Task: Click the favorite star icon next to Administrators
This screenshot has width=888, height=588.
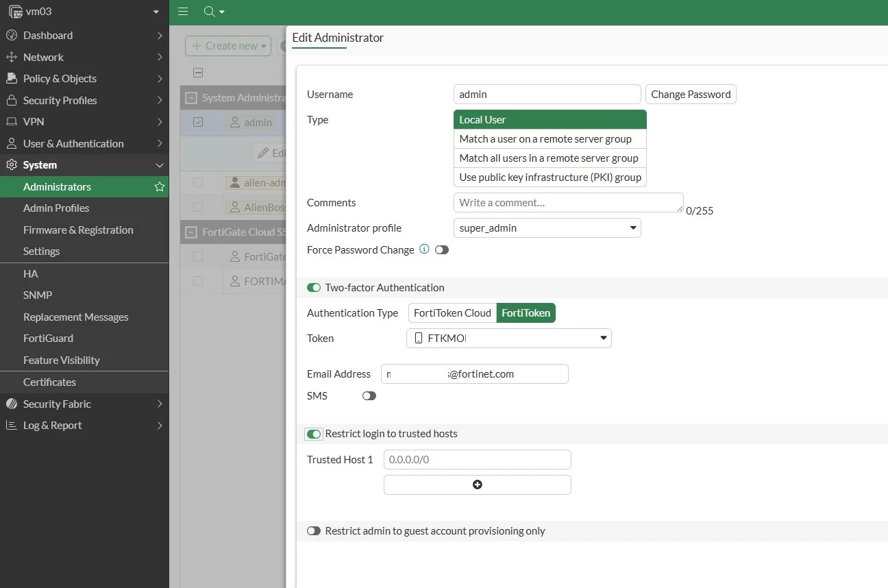Action: click(159, 186)
